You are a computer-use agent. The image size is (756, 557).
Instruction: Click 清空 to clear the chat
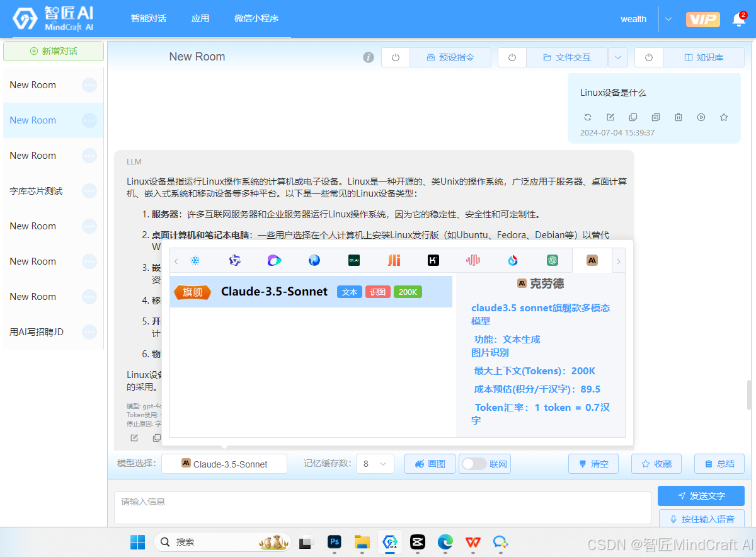(593, 464)
